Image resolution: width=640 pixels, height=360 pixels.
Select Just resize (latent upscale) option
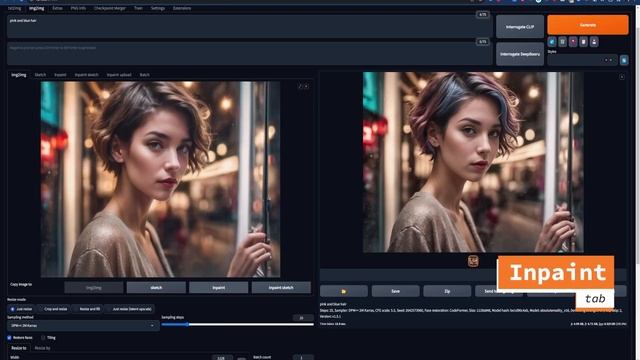[130, 309]
